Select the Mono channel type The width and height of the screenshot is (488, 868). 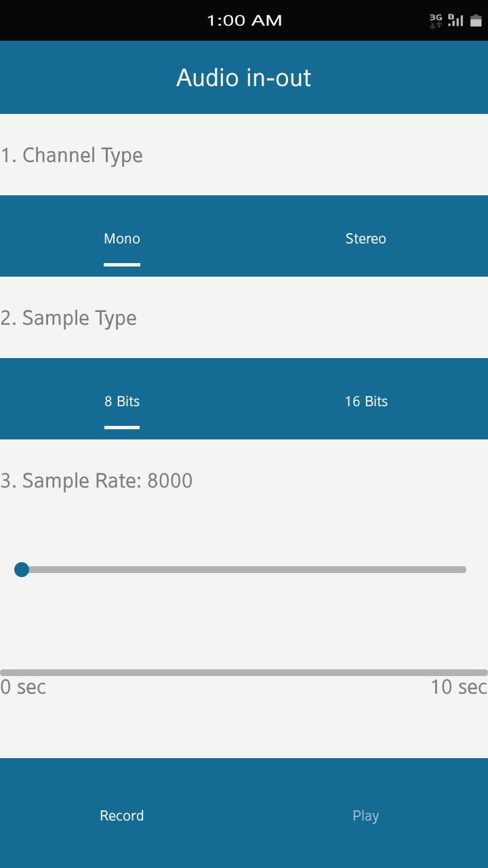pyautogui.click(x=122, y=239)
